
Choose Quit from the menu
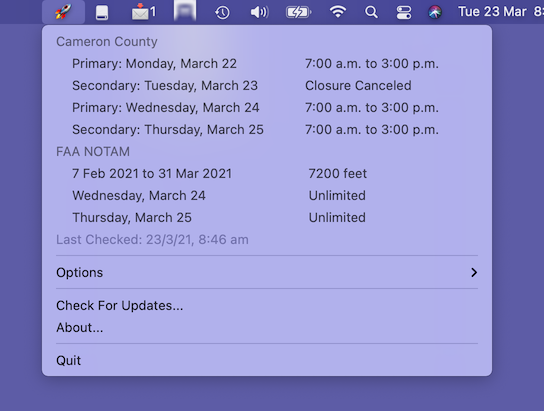coord(267,361)
